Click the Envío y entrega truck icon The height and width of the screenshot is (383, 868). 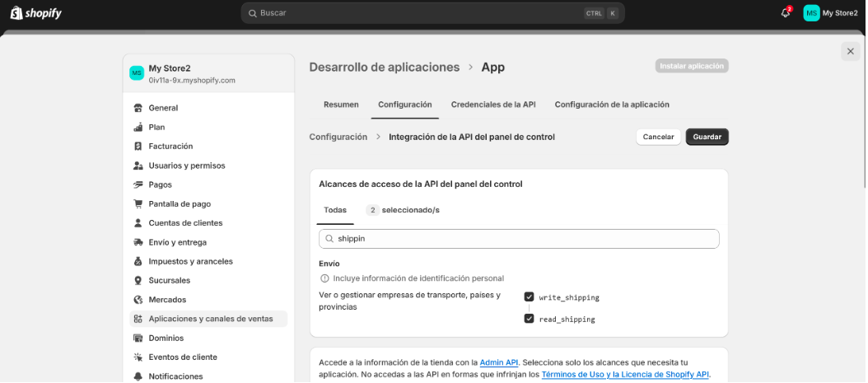(138, 242)
